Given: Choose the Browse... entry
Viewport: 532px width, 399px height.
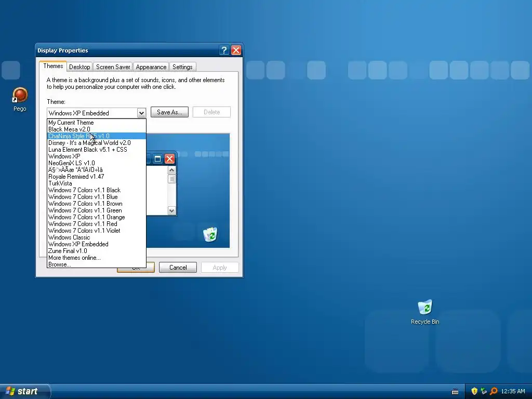Looking at the screenshot, I should pyautogui.click(x=96, y=264).
